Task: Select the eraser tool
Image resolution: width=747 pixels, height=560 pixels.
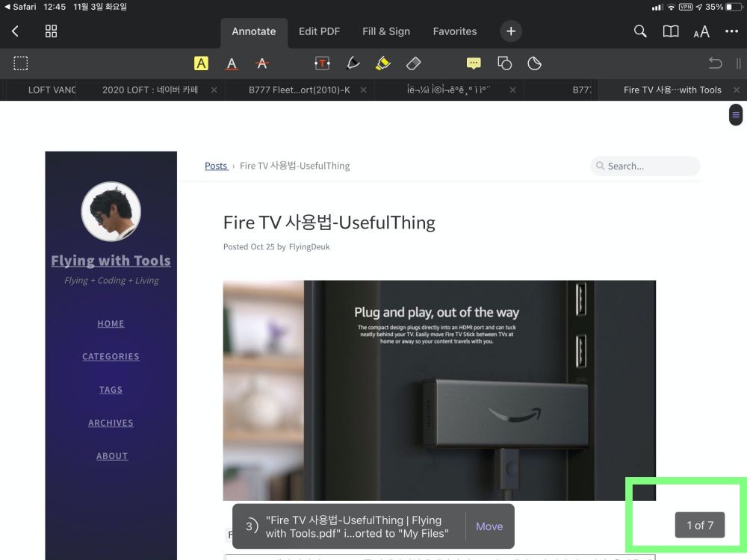Action: (x=414, y=63)
